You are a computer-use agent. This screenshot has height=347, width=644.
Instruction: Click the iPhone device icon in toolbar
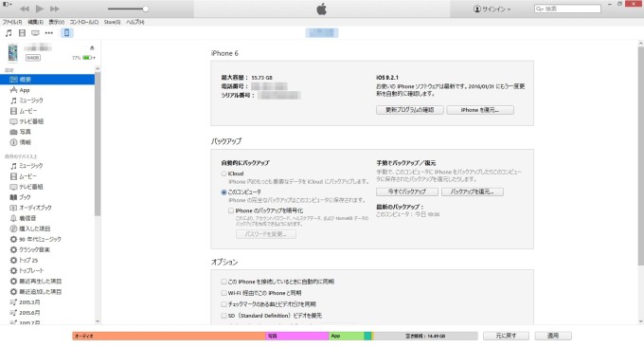tap(66, 33)
